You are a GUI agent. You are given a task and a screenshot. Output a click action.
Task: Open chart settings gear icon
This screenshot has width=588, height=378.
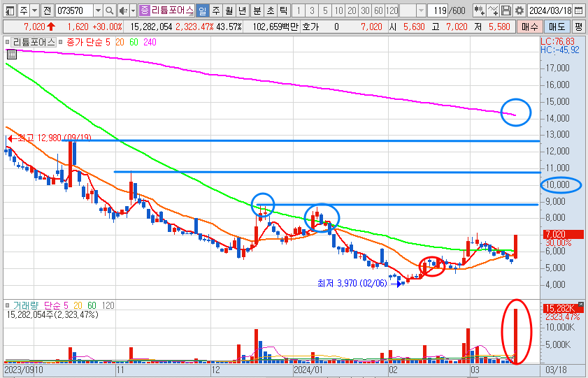point(519,10)
